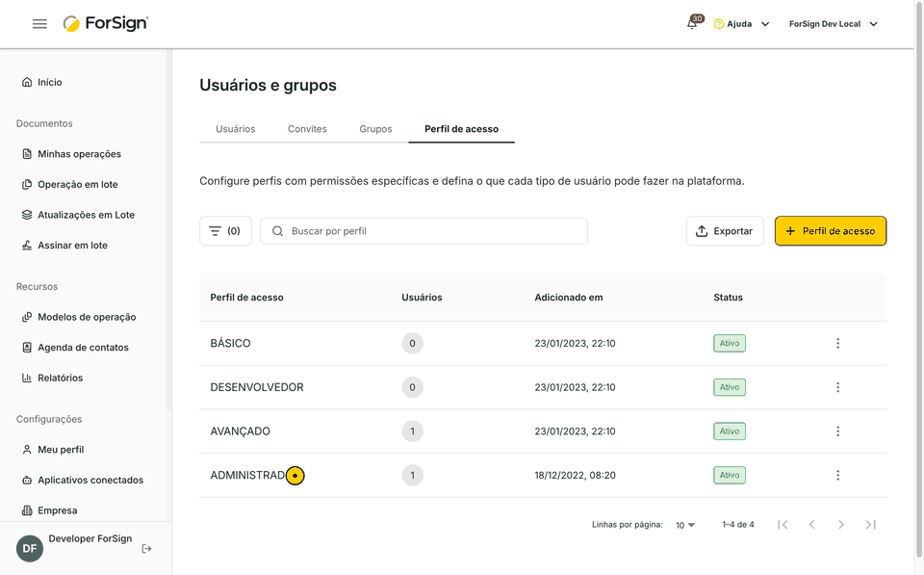Go to Início in sidebar

point(41,82)
